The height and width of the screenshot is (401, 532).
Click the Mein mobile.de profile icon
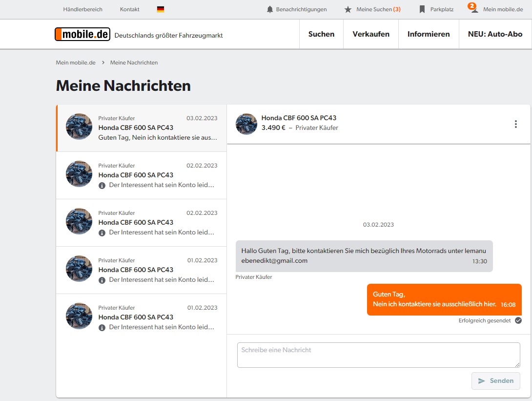(474, 9)
